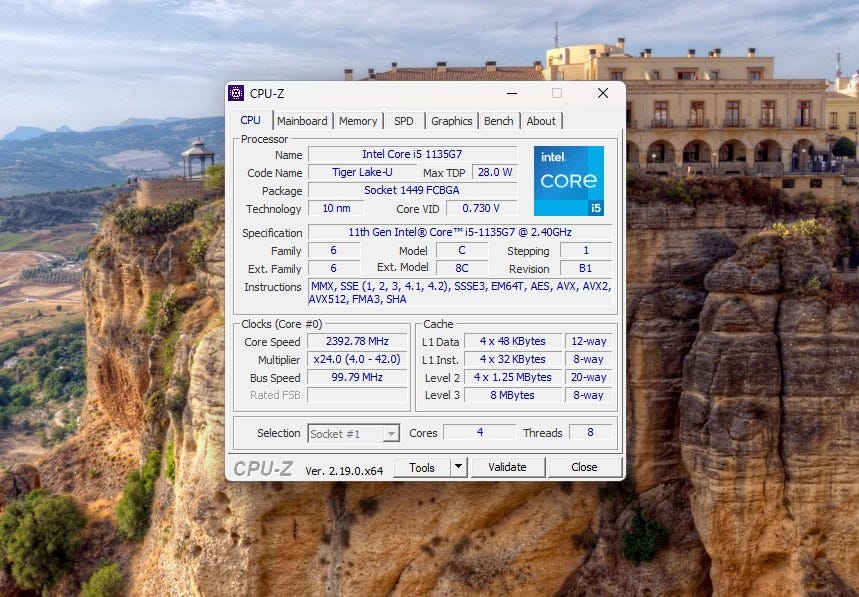
Task: Click the Tools button
Action: (422, 467)
